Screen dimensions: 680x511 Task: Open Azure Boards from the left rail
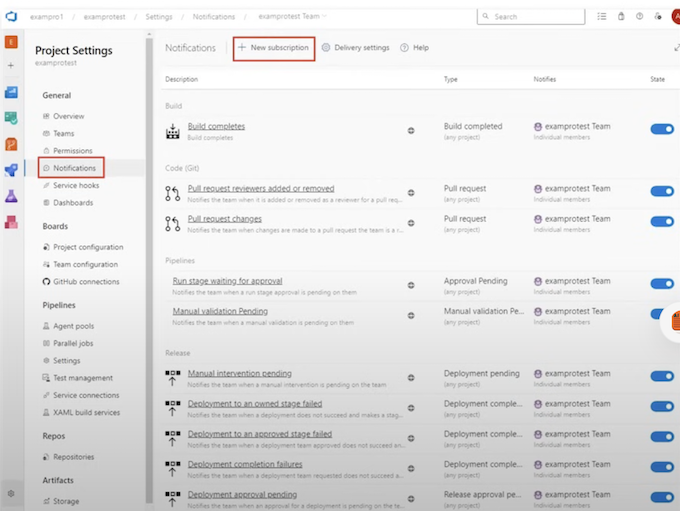(11, 118)
